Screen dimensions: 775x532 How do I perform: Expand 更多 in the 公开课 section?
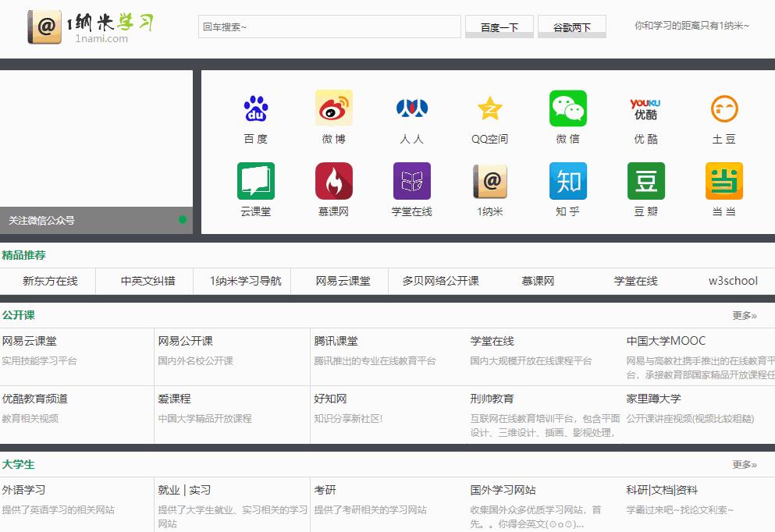tap(742, 315)
